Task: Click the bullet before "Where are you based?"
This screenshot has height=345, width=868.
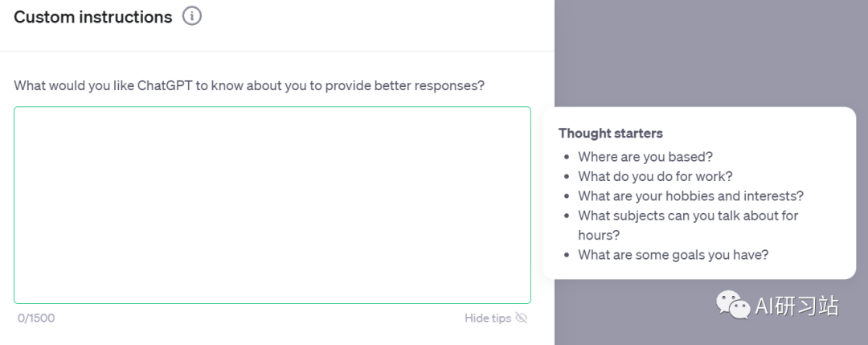Action: [x=567, y=158]
